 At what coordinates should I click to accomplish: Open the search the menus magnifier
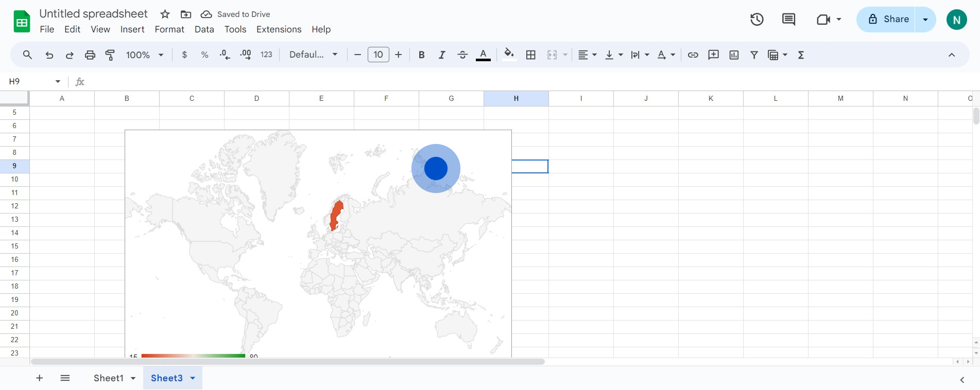[28, 55]
